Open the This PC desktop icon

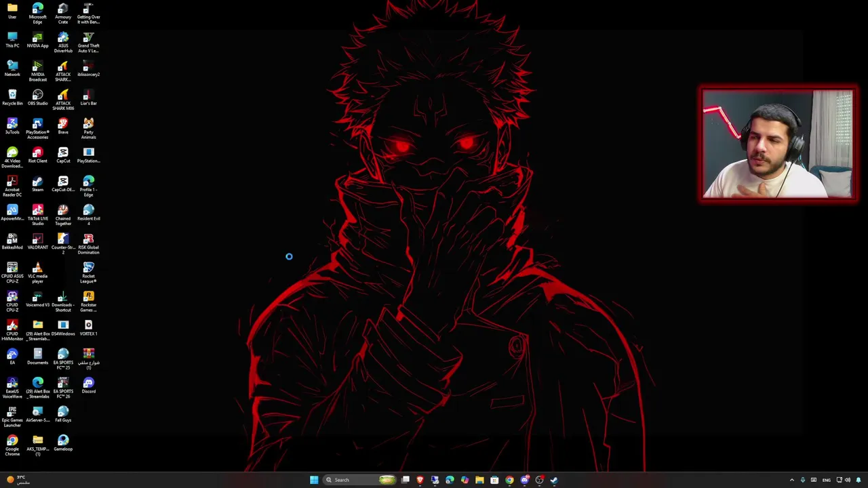pyautogui.click(x=12, y=40)
